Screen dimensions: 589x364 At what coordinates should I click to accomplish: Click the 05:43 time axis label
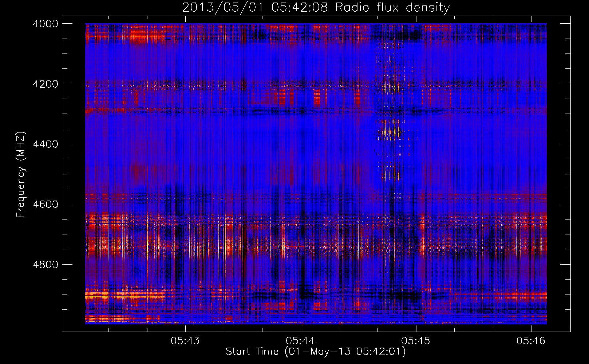(185, 341)
